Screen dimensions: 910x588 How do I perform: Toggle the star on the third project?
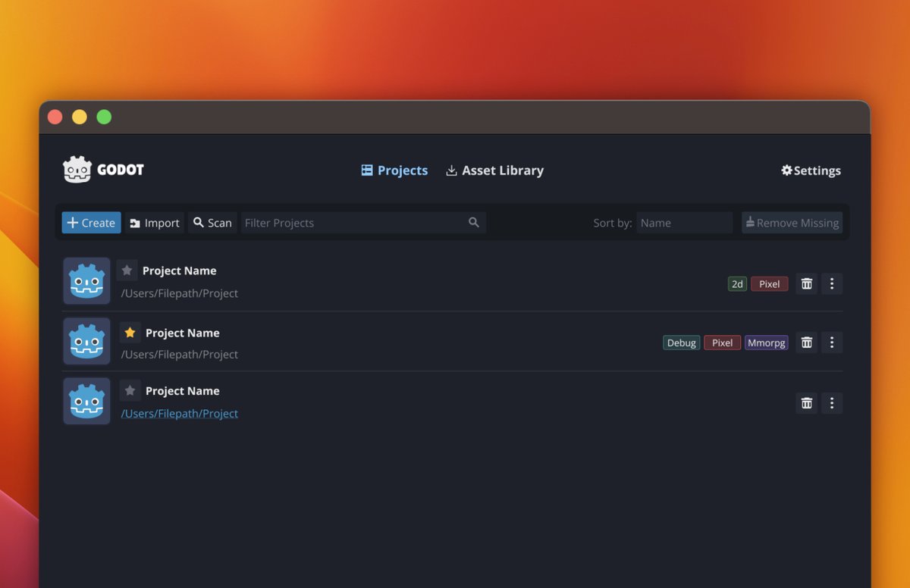[129, 390]
